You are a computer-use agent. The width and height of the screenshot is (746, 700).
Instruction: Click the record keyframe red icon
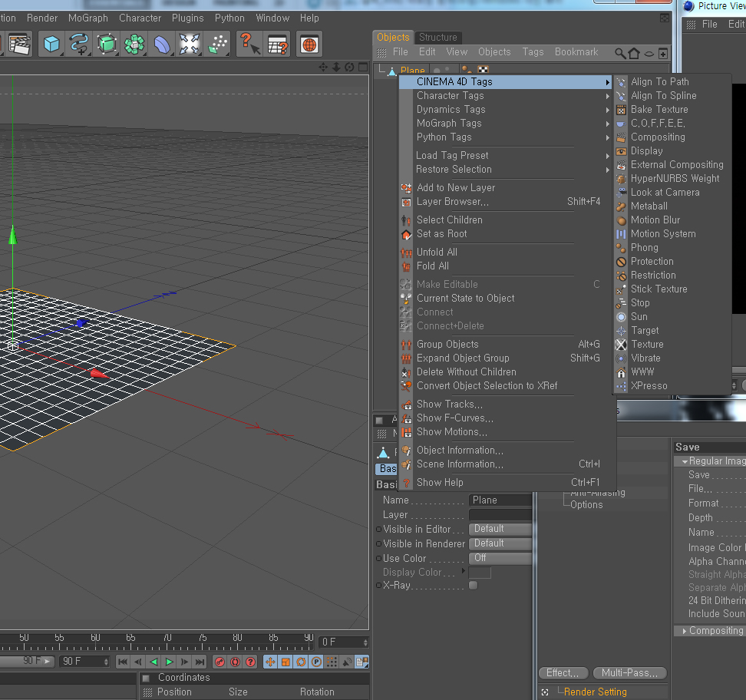pyautogui.click(x=220, y=662)
